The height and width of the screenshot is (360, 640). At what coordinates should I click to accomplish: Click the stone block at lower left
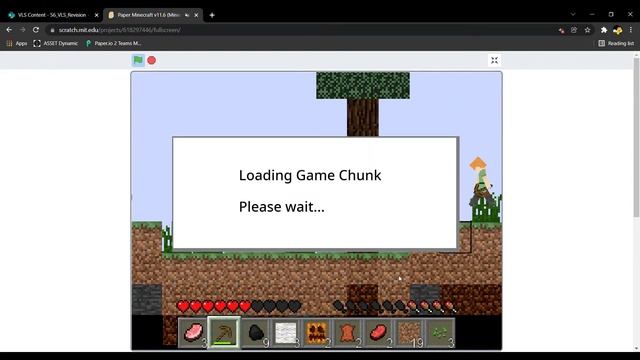pyautogui.click(x=147, y=300)
